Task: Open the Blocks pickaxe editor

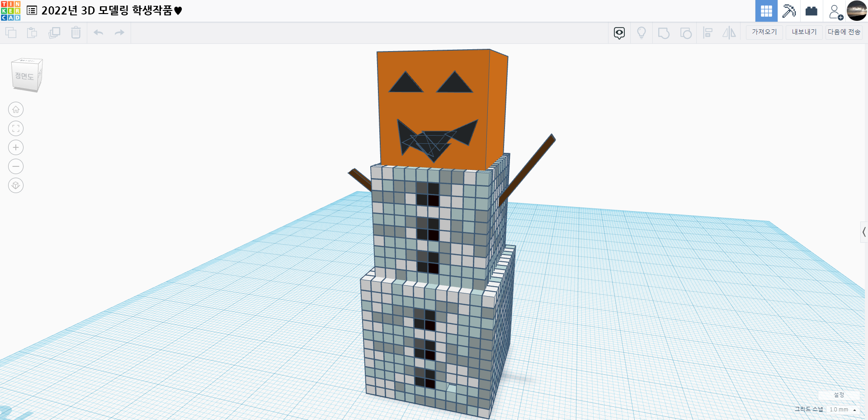Action: [789, 11]
